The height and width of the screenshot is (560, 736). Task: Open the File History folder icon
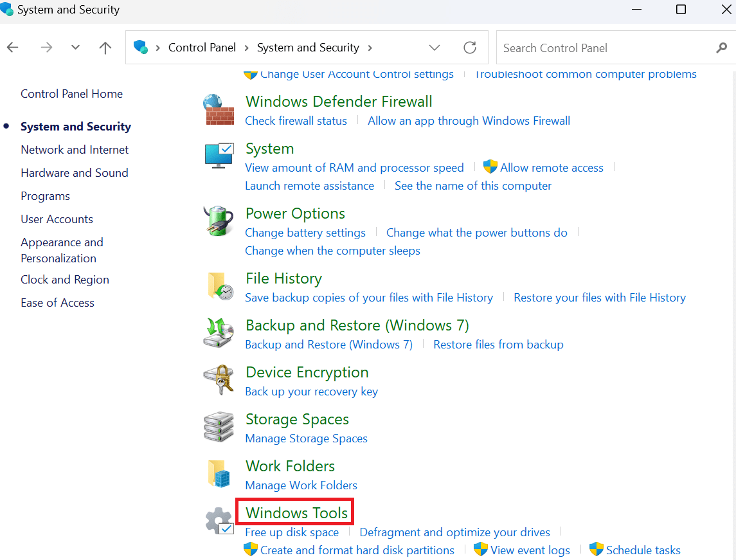(220, 286)
